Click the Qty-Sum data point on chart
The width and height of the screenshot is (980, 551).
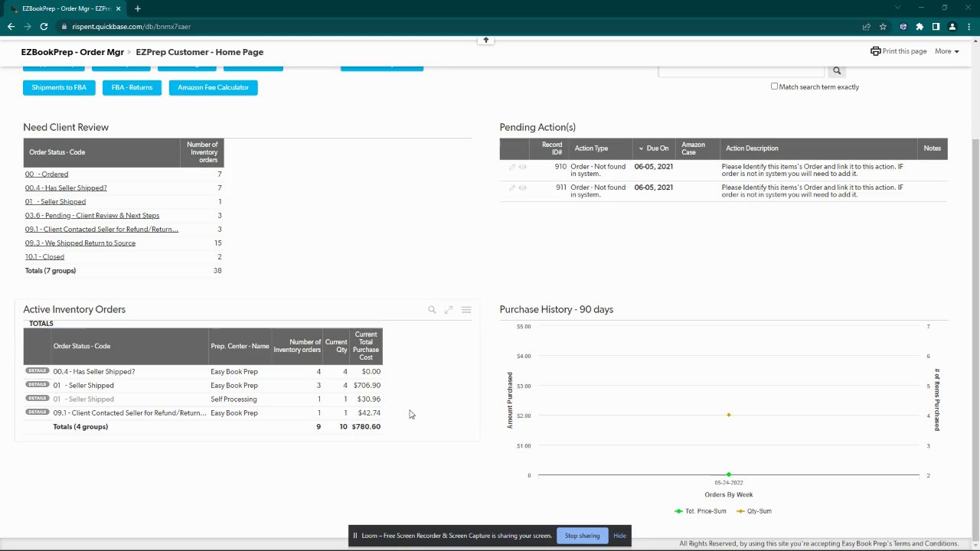(729, 415)
